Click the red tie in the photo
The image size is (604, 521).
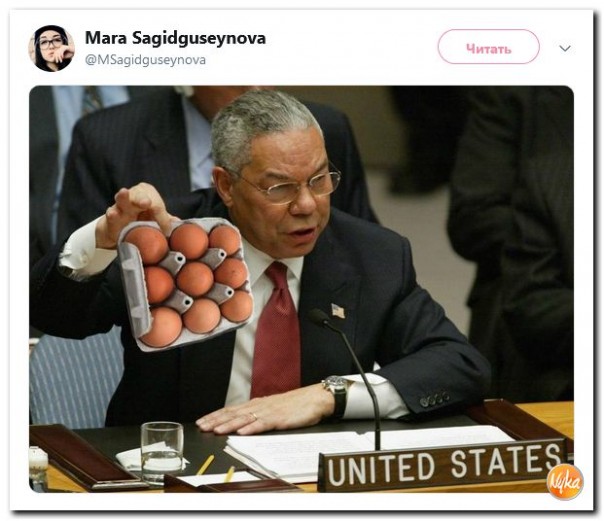coord(275,330)
